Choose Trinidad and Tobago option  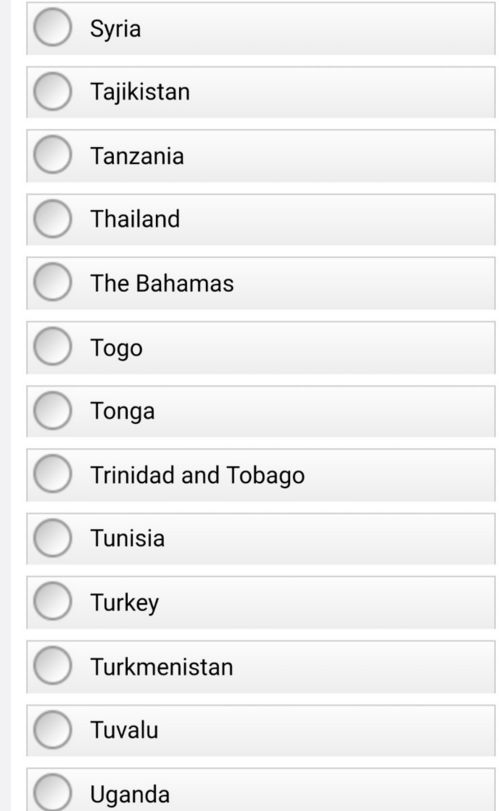[52, 474]
